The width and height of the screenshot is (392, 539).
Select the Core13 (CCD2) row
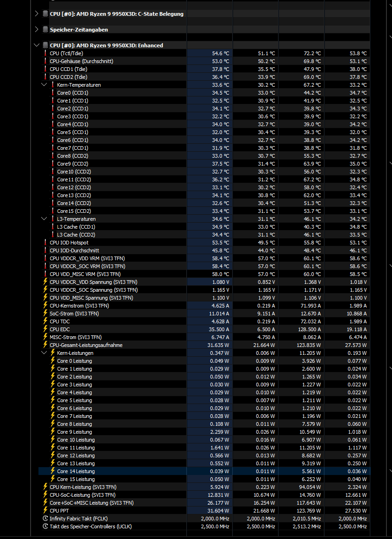(x=204, y=195)
